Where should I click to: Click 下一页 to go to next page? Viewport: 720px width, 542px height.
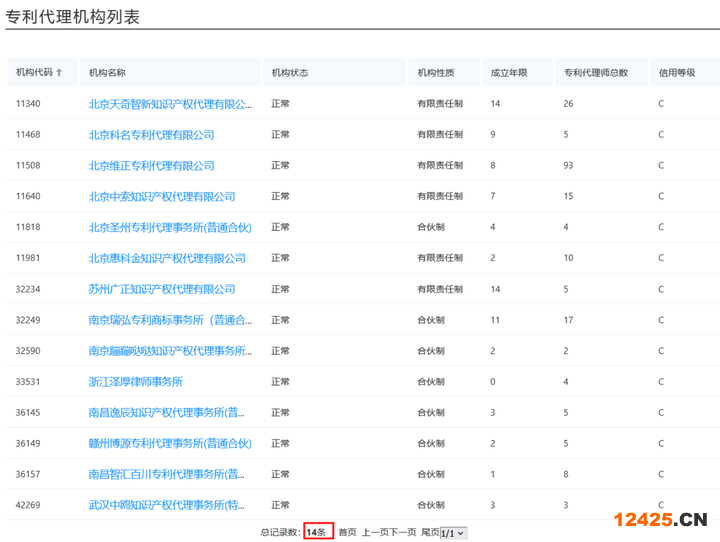click(x=403, y=533)
